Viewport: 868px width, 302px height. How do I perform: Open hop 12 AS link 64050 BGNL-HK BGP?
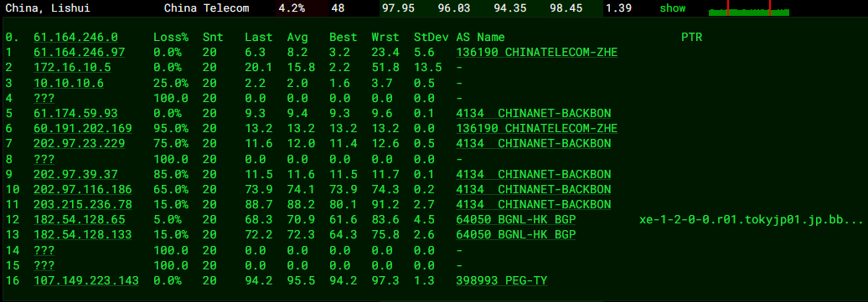pos(516,219)
